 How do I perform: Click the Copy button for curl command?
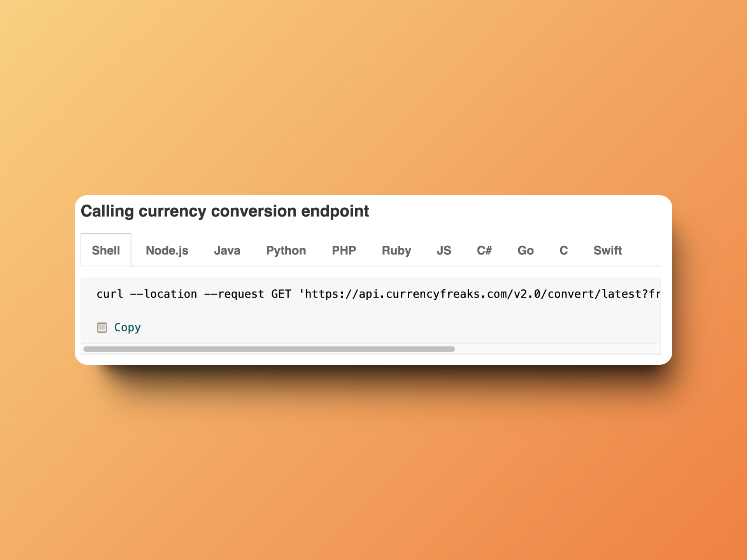coord(121,326)
